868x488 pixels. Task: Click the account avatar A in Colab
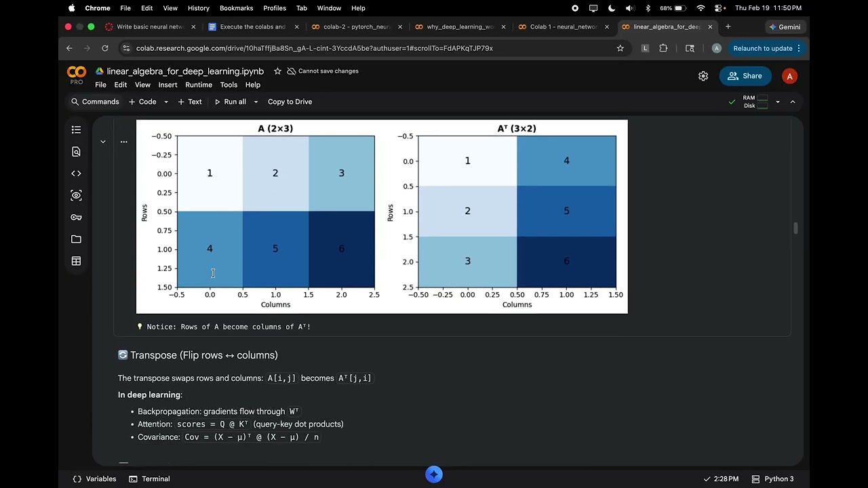(x=789, y=76)
